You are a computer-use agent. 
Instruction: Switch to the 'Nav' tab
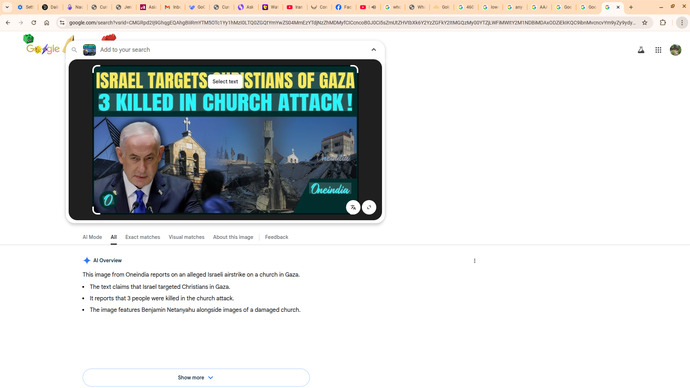click(x=74, y=7)
